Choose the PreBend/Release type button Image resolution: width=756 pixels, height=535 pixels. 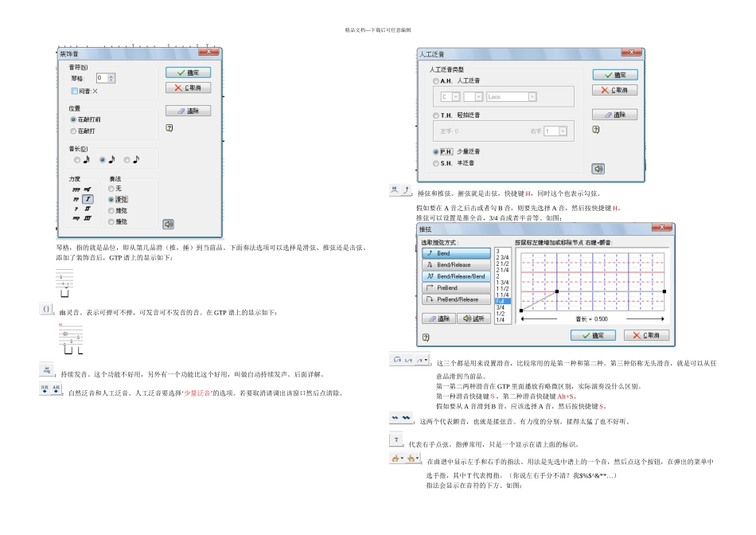[456, 299]
